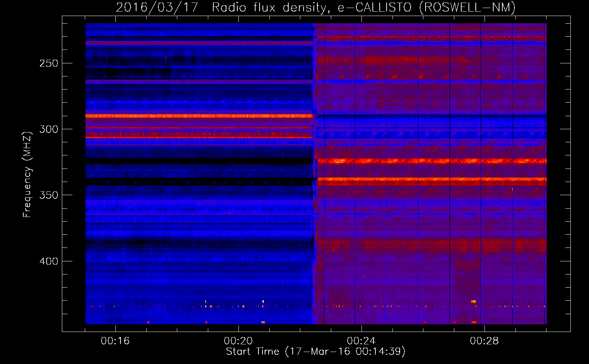589x364 pixels.
Task: Click the 00:28 time tick label
Action: click(485, 341)
